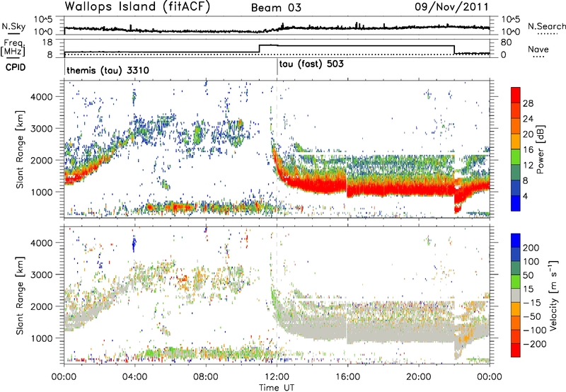Click 'tau (fast) 503' CPID text

pos(311,64)
